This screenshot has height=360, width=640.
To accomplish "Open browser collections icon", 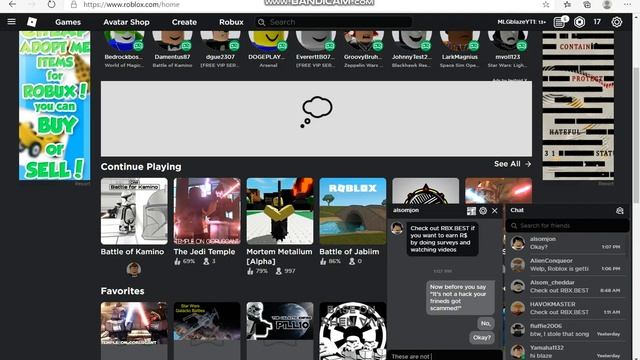I will pos(587,4).
